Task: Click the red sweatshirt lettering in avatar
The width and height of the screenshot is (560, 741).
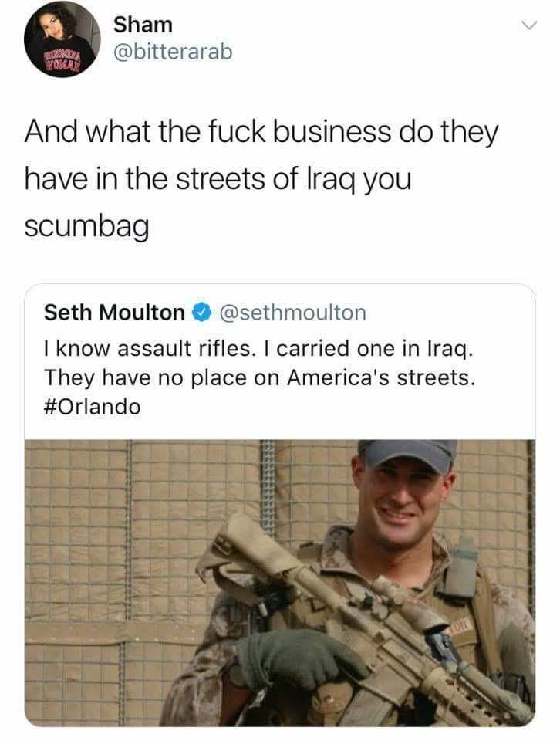Action: 62,61
